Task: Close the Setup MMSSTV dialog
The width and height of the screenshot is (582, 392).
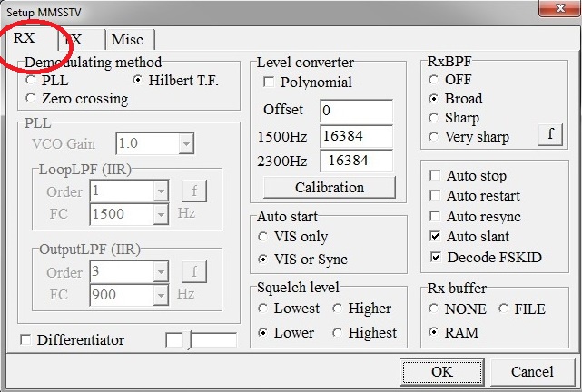Action: (560, 8)
